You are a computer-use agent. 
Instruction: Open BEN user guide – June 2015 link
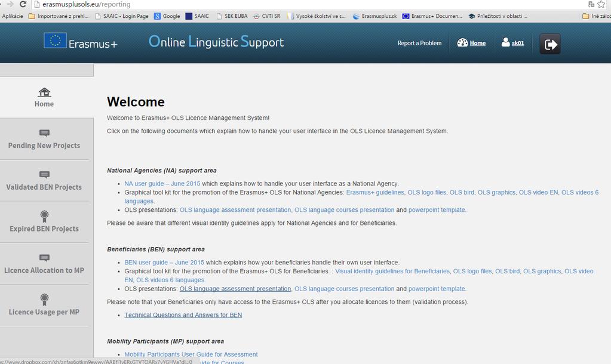(x=164, y=263)
